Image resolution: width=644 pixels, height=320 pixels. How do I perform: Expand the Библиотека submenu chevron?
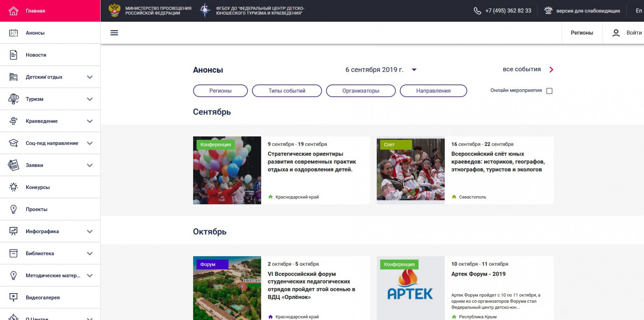click(90, 254)
